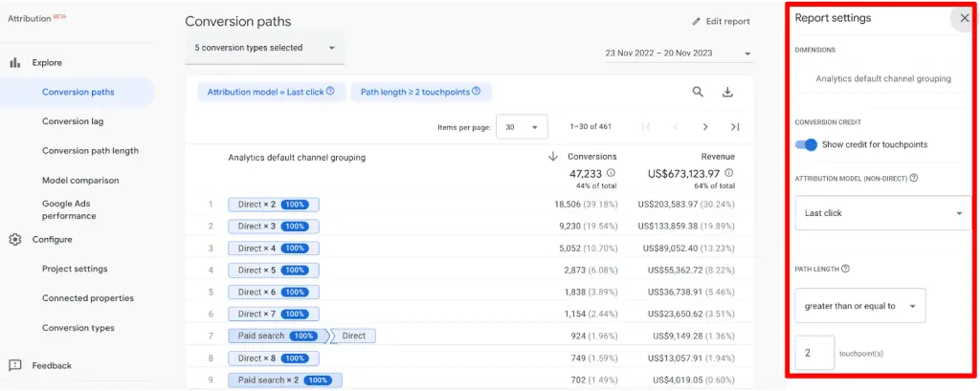
Task: Download the conversion paths report
Action: point(727,92)
